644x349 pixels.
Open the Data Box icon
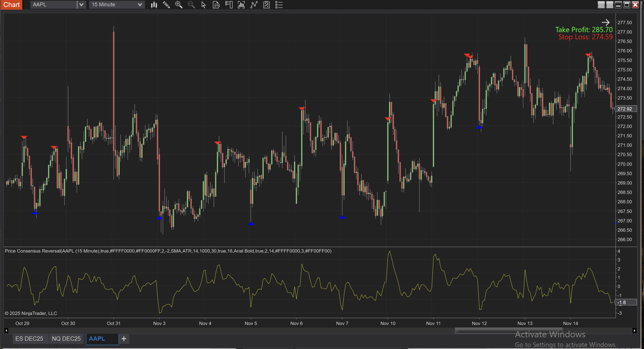216,5
